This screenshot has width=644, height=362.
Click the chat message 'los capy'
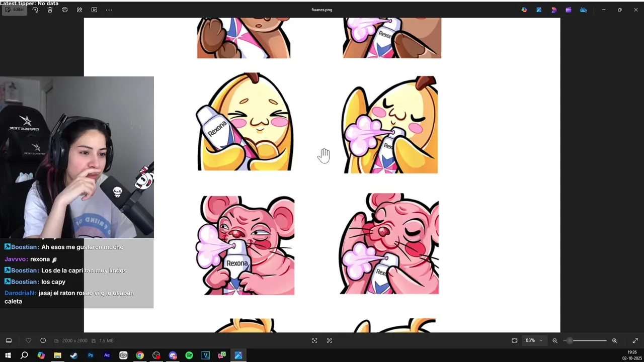tap(53, 282)
